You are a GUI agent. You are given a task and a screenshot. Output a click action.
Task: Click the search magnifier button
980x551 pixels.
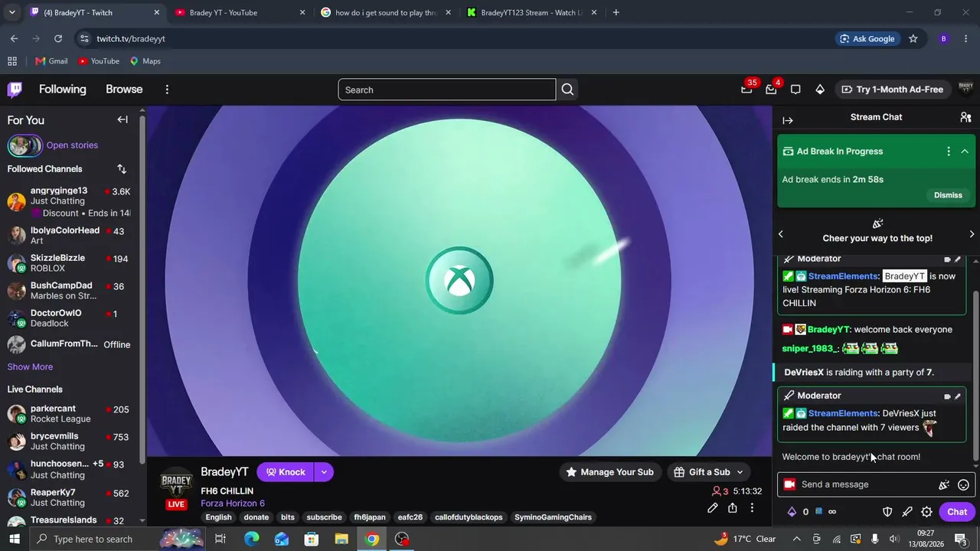(x=567, y=90)
